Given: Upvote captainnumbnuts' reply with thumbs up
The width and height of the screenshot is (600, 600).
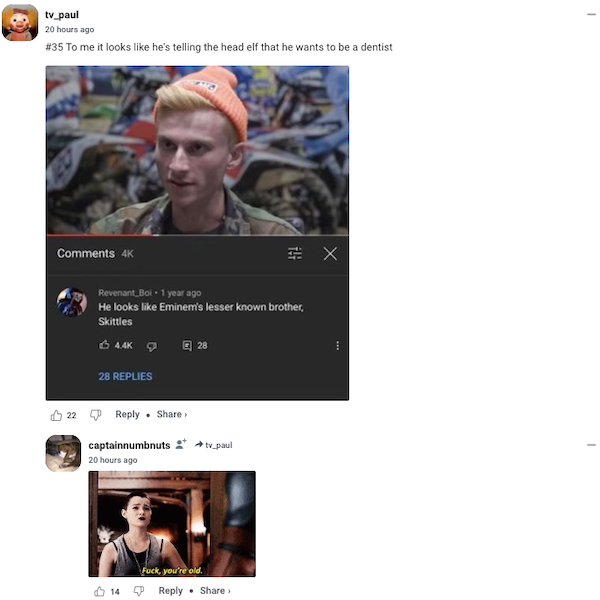Looking at the screenshot, I should (x=99, y=591).
